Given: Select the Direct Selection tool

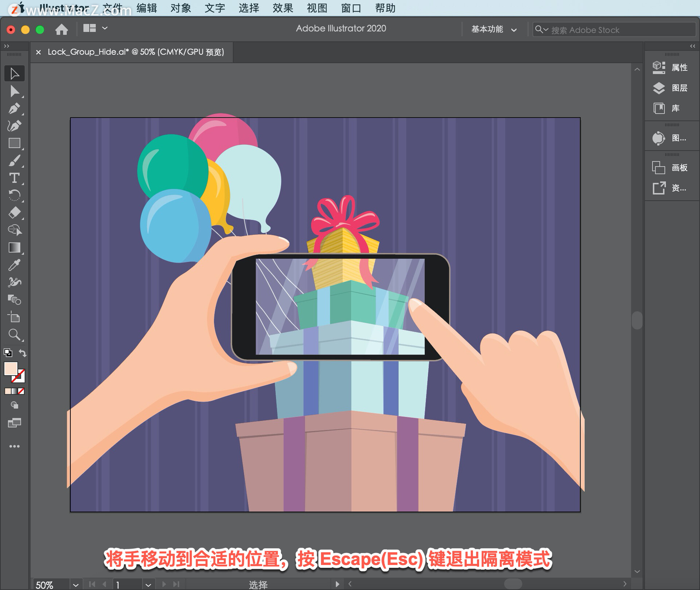Looking at the screenshot, I should click(15, 91).
